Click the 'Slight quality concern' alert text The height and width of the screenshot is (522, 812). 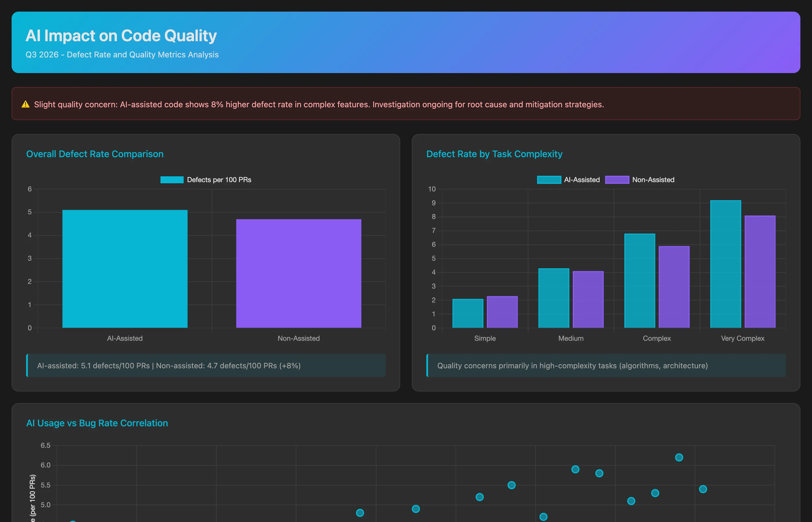click(x=319, y=104)
